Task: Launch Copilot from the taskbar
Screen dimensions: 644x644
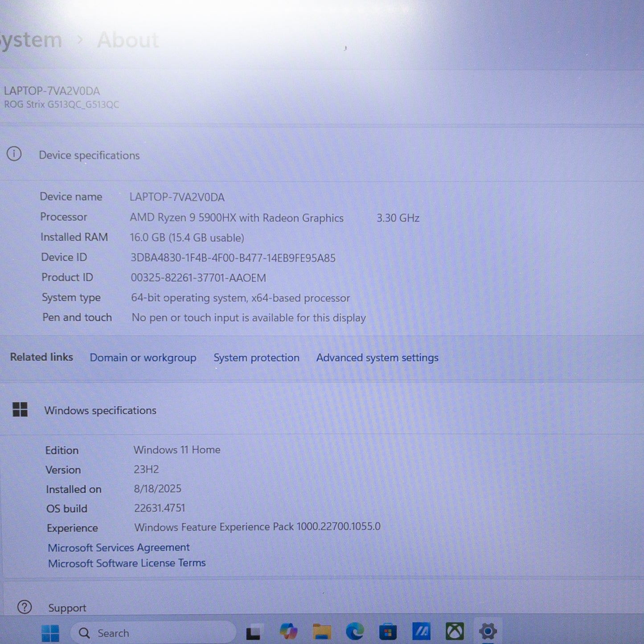Action: pos(288,631)
